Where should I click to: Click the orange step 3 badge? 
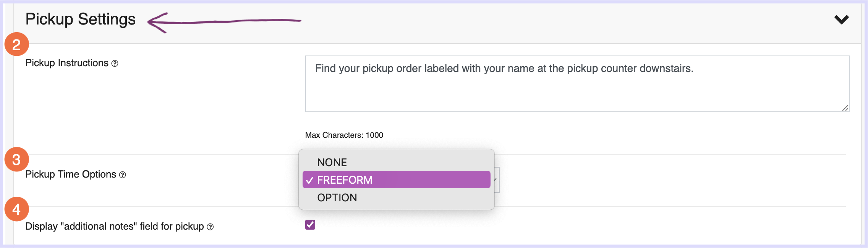click(x=16, y=159)
